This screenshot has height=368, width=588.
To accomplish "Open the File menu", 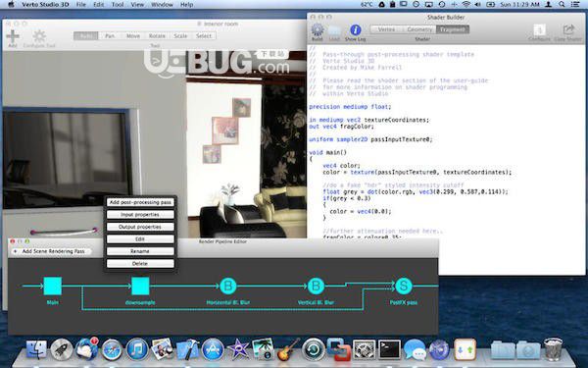I will click(x=80, y=5).
